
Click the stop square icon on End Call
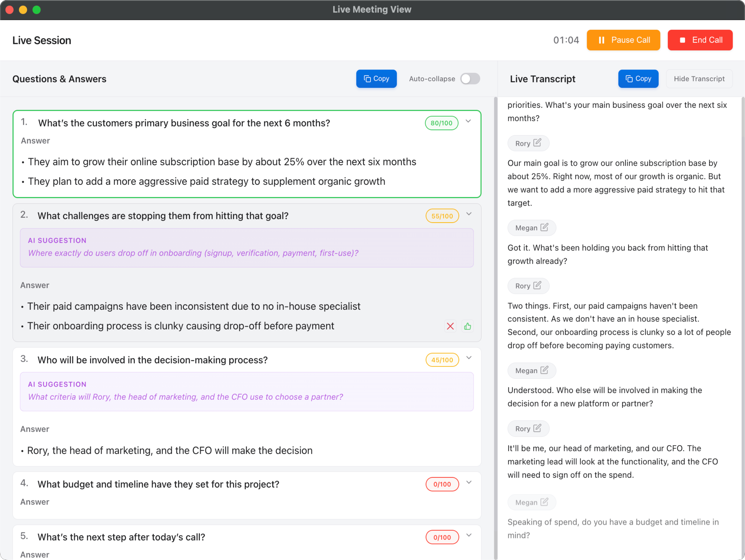pos(683,40)
